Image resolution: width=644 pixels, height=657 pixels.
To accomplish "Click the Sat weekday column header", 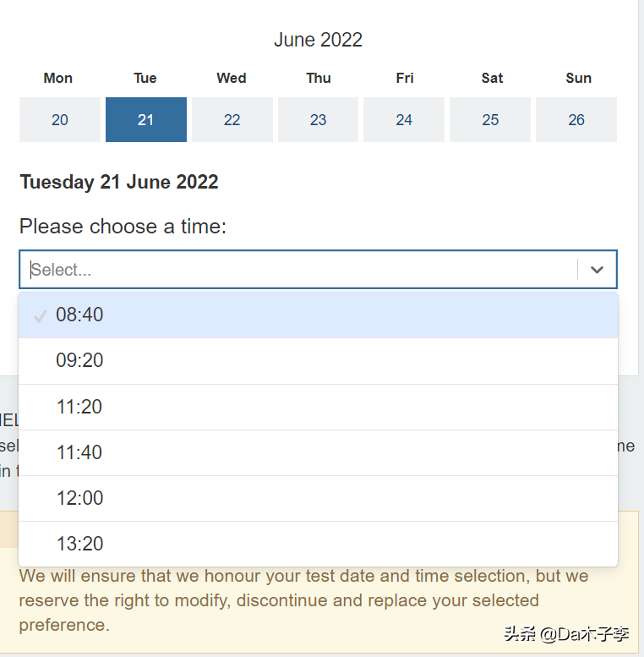I will (x=492, y=78).
